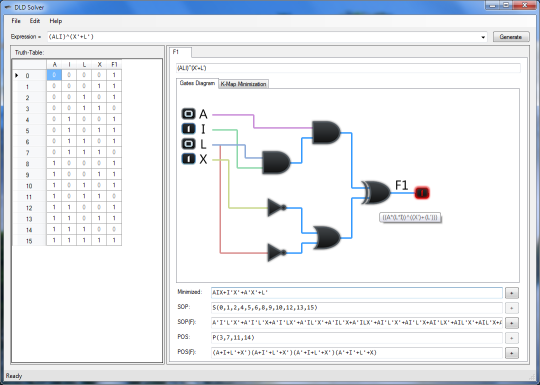Click the SOP(F) expression field

point(356,323)
